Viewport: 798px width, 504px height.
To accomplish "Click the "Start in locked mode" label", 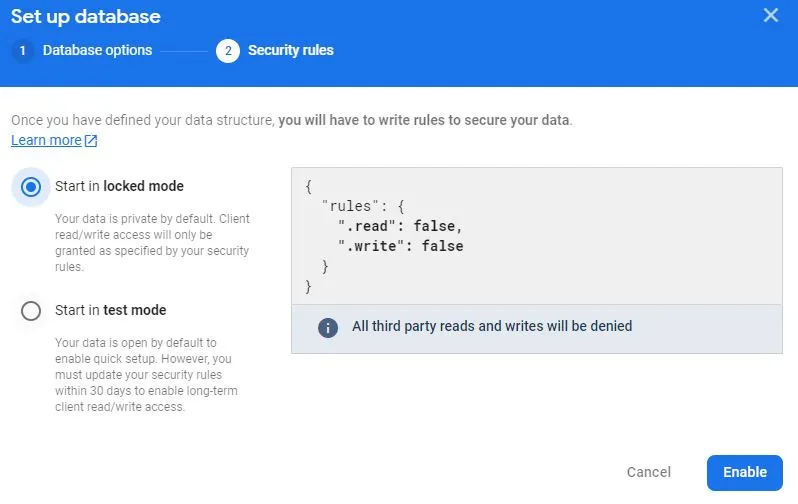I will coord(119,186).
